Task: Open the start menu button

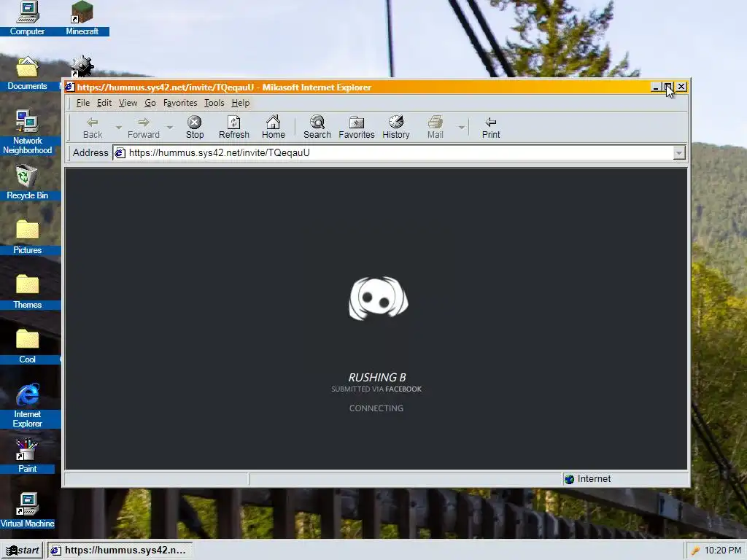Action: (x=23, y=551)
